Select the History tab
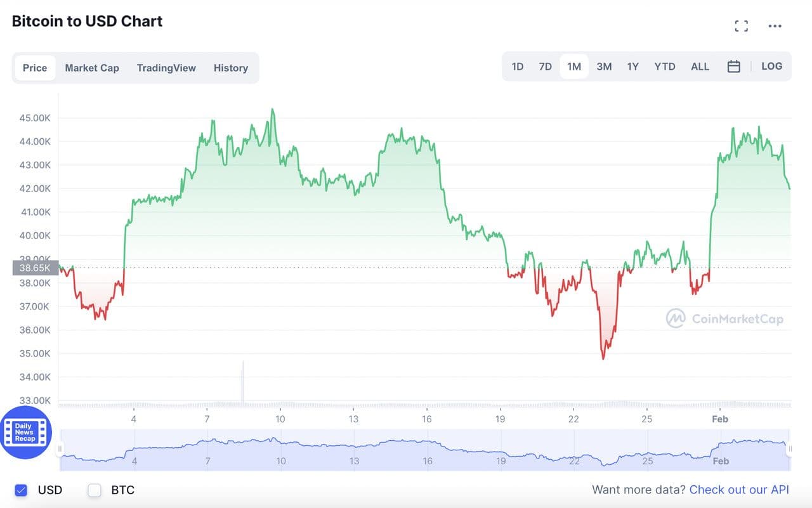 click(230, 68)
